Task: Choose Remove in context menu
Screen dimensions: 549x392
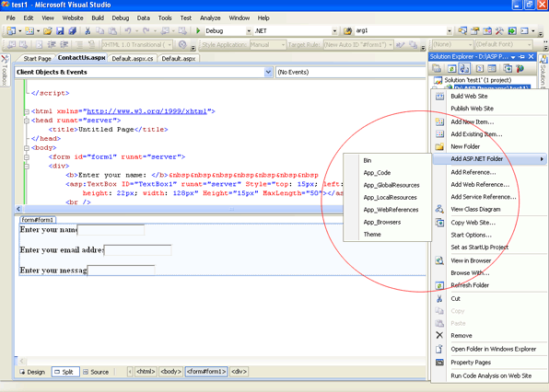Action: tap(489, 335)
